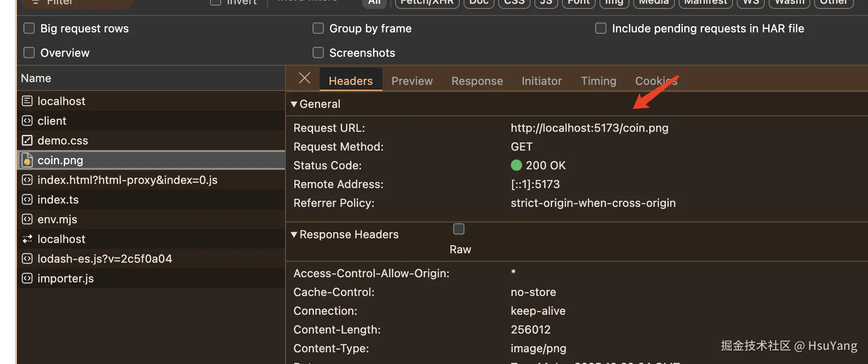Click the script icon next to index.ts
This screenshot has width=868, height=364.
(27, 199)
